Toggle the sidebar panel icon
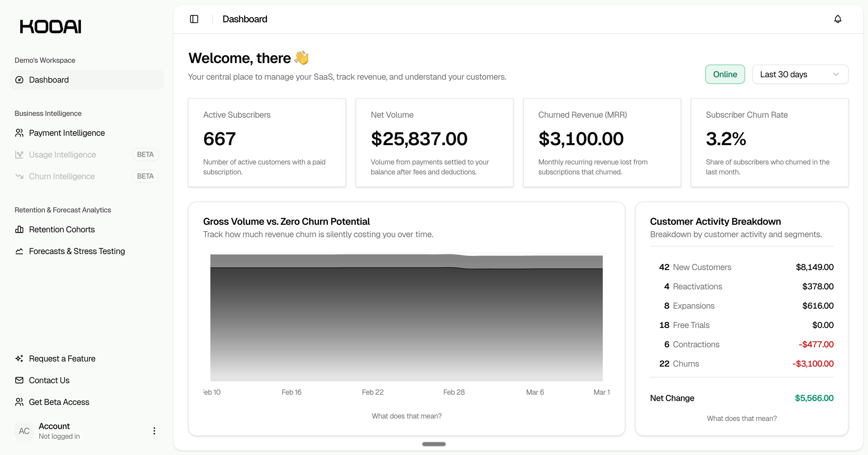Viewport: 868px width, 455px height. click(x=194, y=19)
